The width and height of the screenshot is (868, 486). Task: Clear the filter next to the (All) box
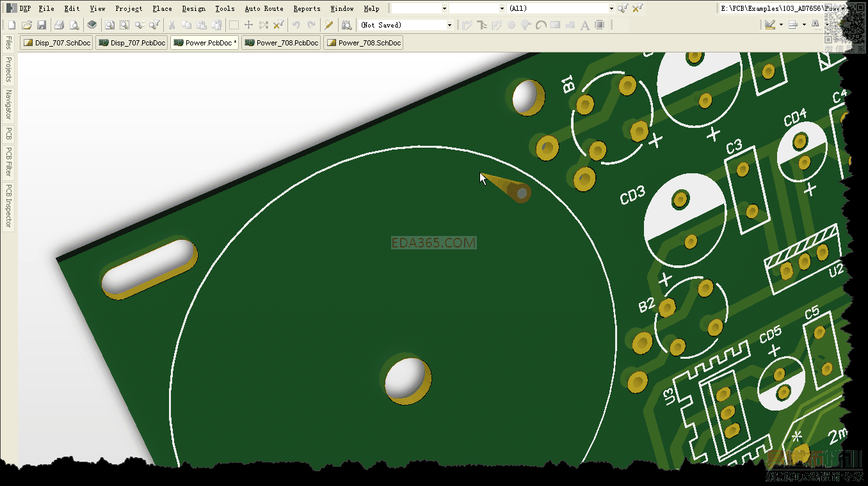[638, 8]
